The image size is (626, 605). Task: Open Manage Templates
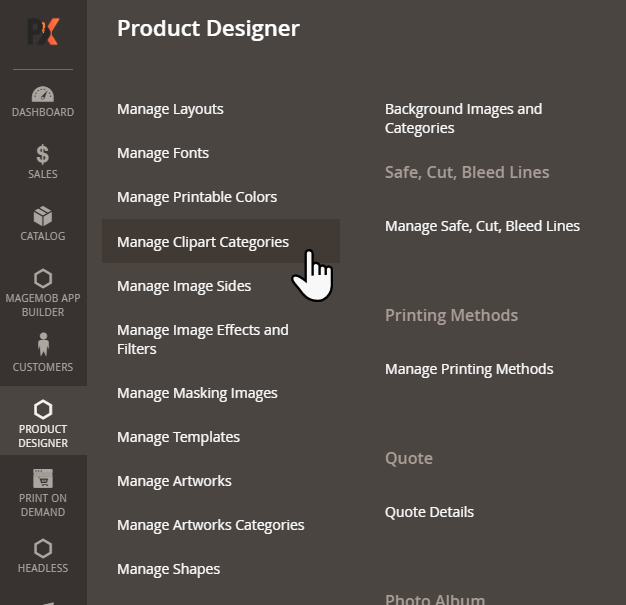click(178, 437)
